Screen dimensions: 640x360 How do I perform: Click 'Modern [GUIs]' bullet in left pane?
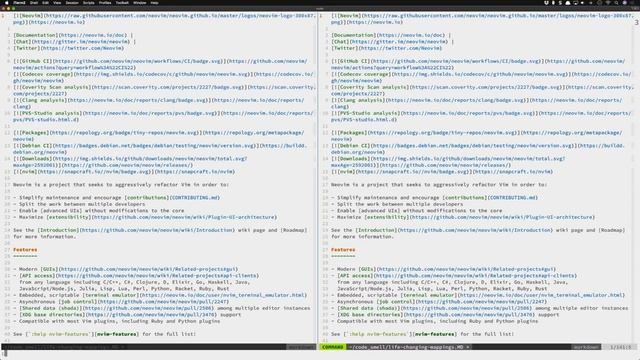125,269
